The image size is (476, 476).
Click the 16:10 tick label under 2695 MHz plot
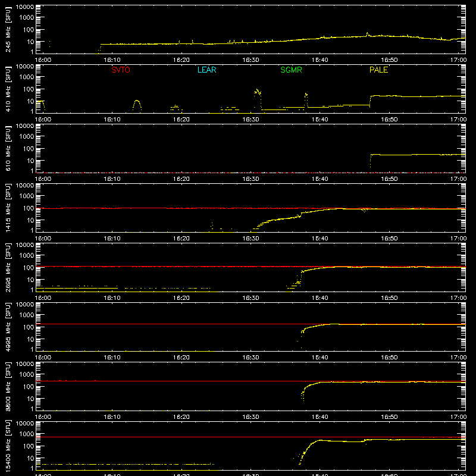112,298
